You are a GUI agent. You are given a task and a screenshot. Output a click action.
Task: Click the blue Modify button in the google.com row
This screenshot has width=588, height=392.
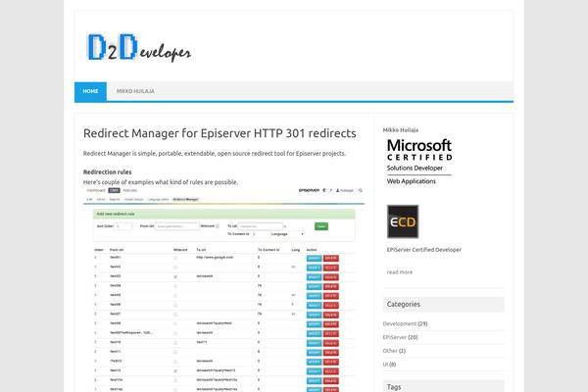[315, 258]
